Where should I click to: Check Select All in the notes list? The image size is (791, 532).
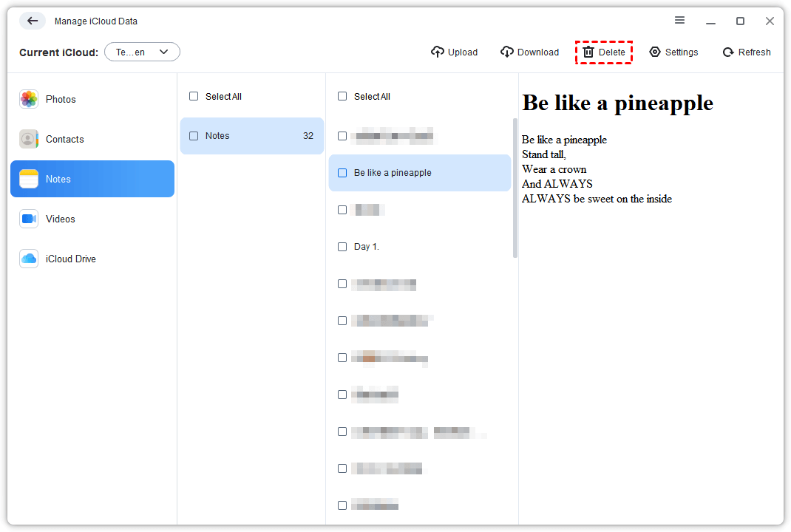click(x=342, y=96)
